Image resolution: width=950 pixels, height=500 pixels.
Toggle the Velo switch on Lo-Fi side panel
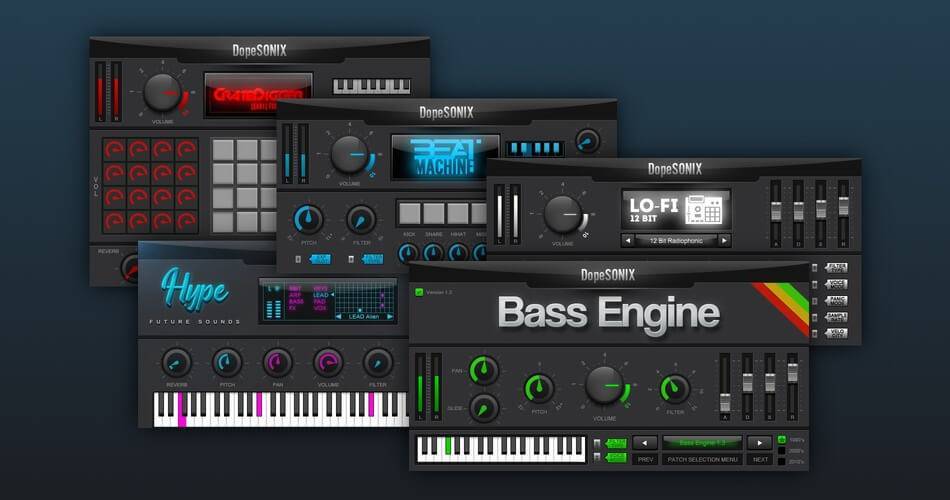(x=837, y=333)
